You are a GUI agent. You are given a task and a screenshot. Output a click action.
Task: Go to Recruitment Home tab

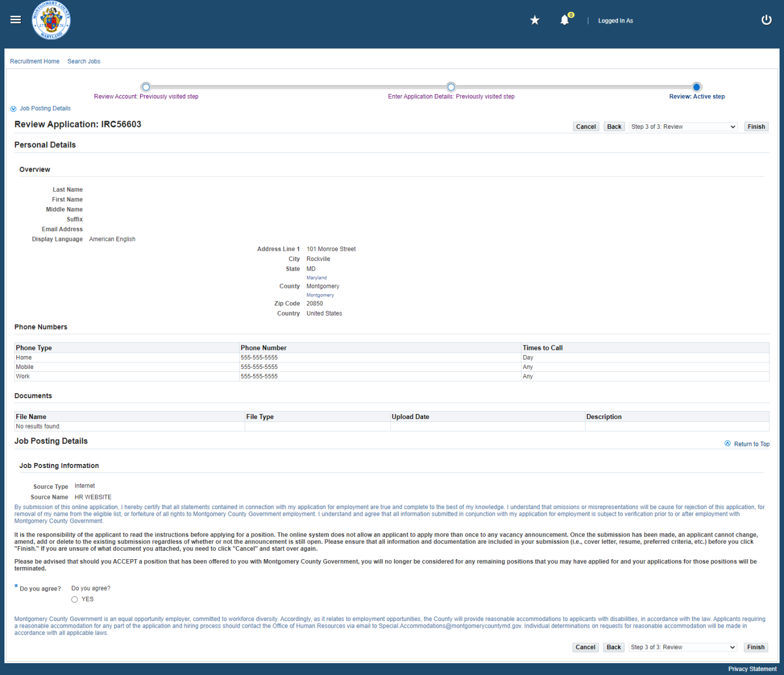click(34, 61)
